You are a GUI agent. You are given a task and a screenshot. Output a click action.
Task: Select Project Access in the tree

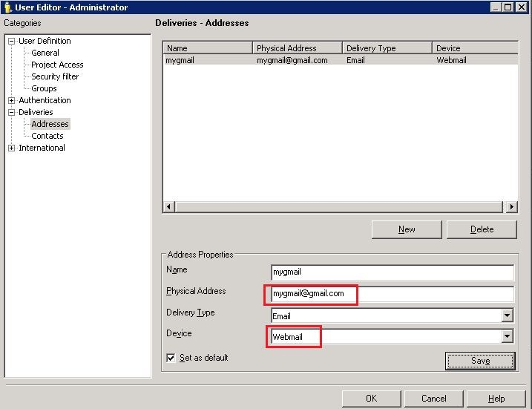pos(57,65)
